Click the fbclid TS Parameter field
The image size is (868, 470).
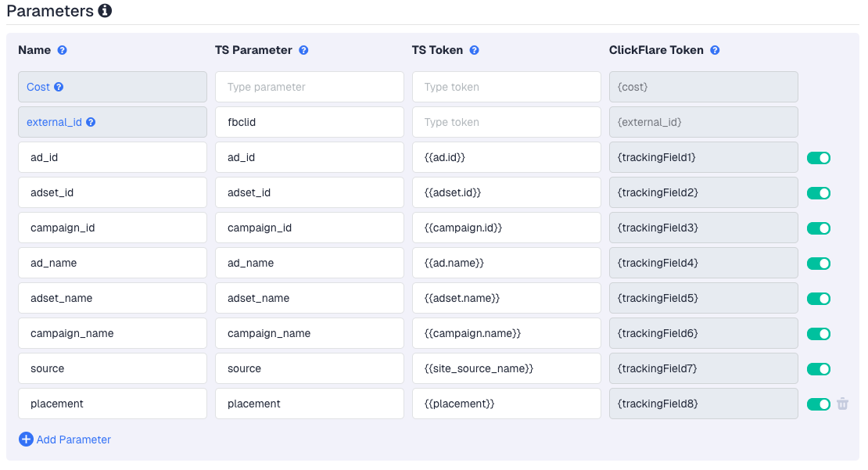coord(309,122)
